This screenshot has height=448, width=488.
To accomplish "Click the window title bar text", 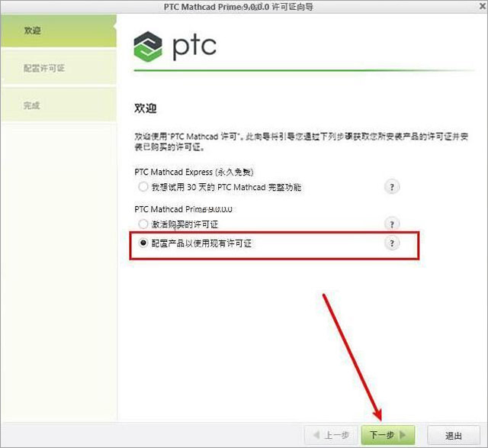I will coord(239,7).
